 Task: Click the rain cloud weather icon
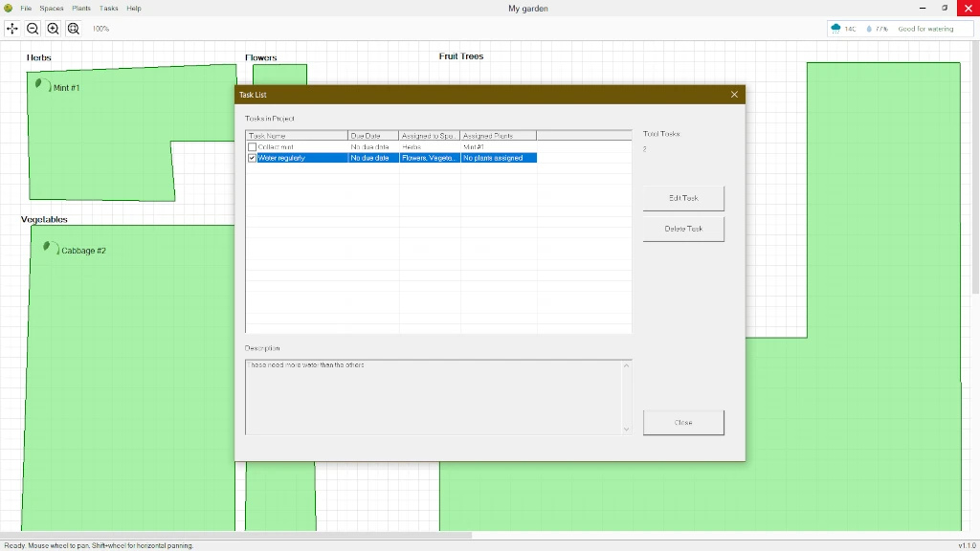tap(835, 29)
